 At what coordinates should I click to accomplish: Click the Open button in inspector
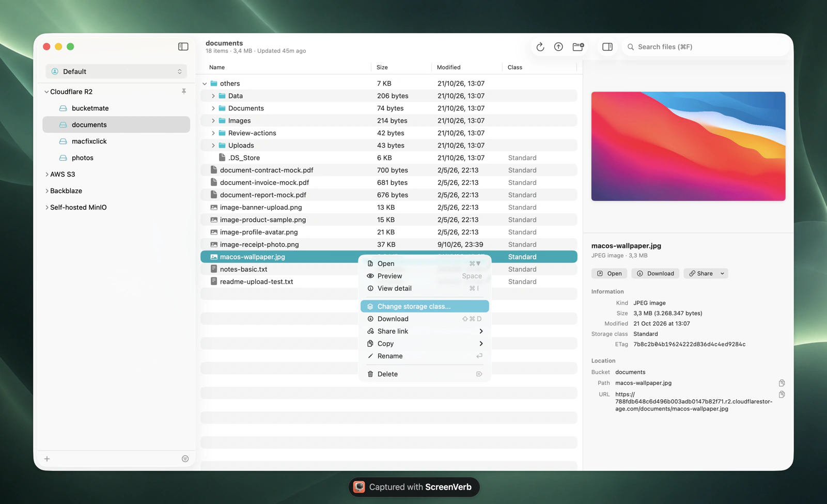(609, 273)
